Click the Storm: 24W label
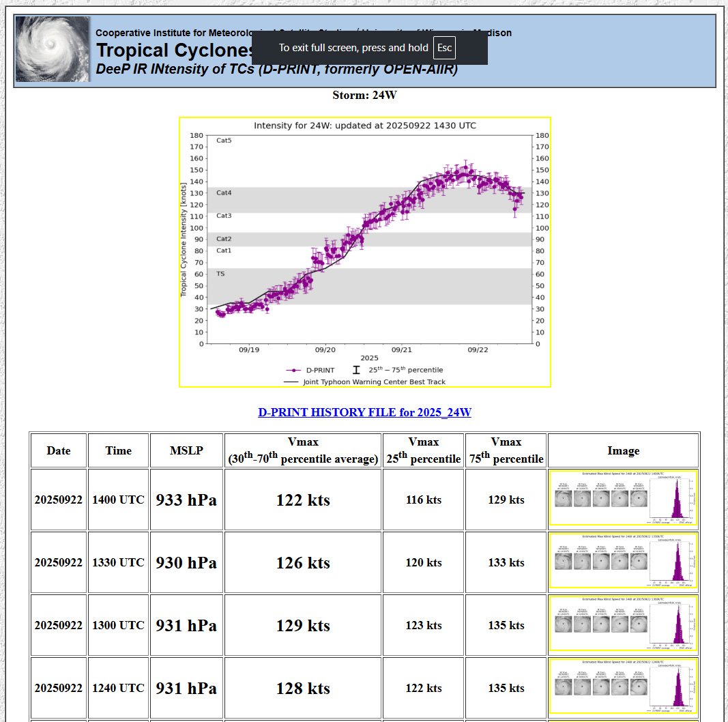 (x=364, y=96)
